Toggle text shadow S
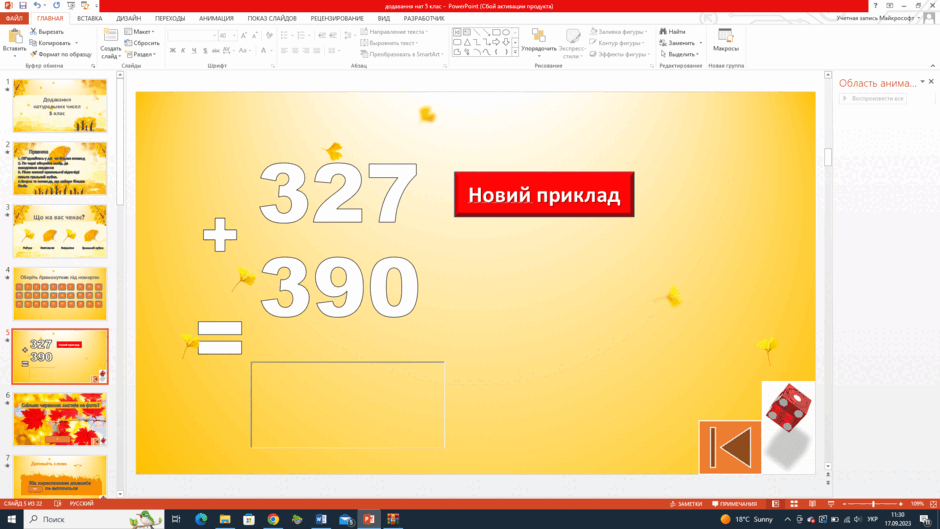940x529 pixels. pos(205,50)
